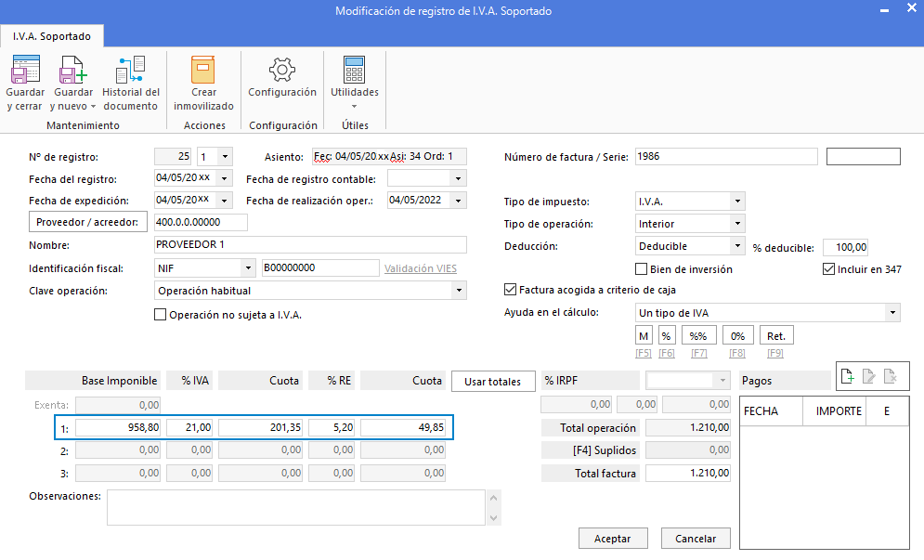Click Cancelar button
The width and height of the screenshot is (924, 560).
pos(696,539)
